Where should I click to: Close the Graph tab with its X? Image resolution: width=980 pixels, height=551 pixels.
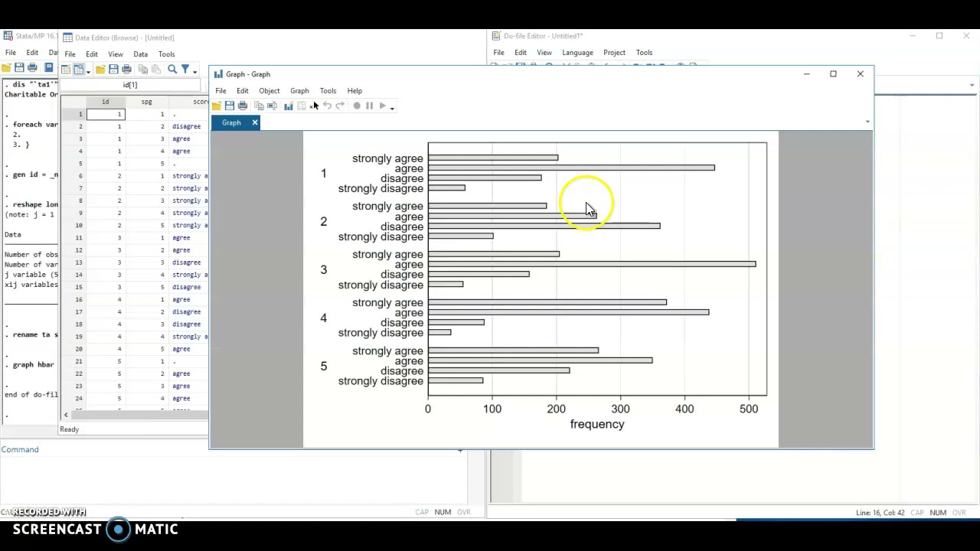(x=255, y=122)
